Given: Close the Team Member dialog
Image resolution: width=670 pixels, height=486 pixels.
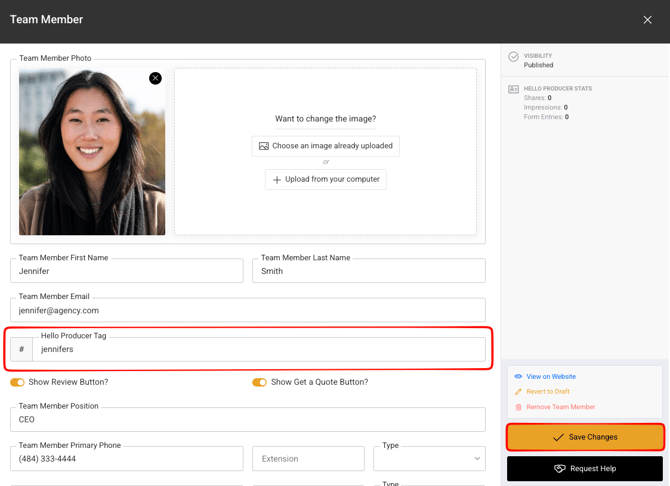Looking at the screenshot, I should 647,20.
